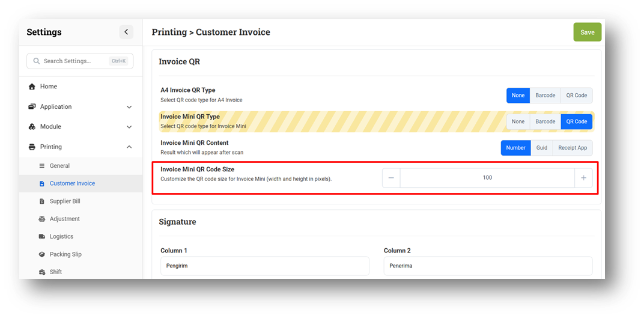Click the Adjustment scale icon
Screen dimensions: 644x318
click(x=41, y=219)
